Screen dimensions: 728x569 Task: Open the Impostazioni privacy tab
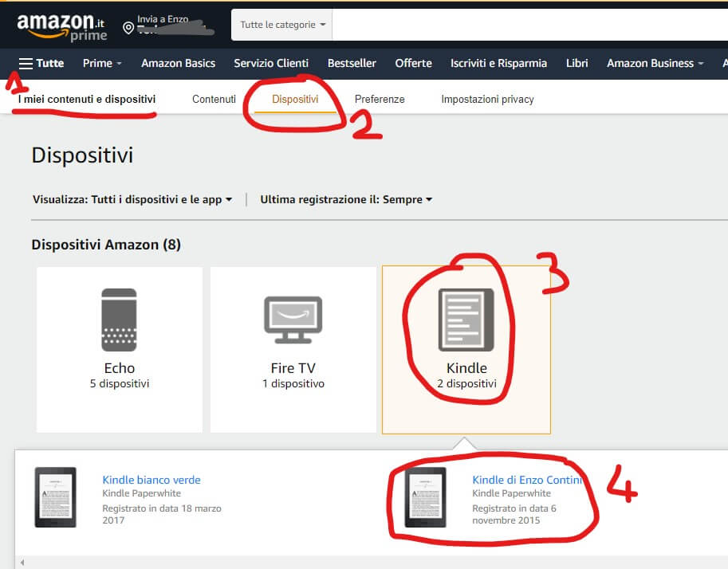[x=487, y=99]
